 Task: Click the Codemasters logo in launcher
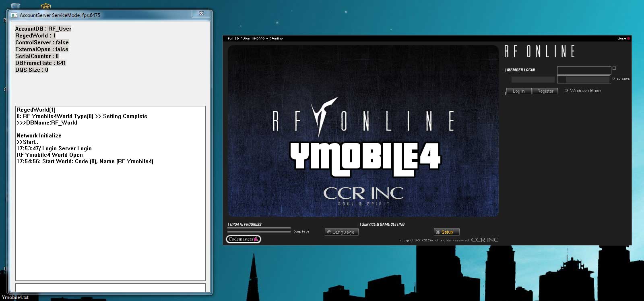(243, 239)
